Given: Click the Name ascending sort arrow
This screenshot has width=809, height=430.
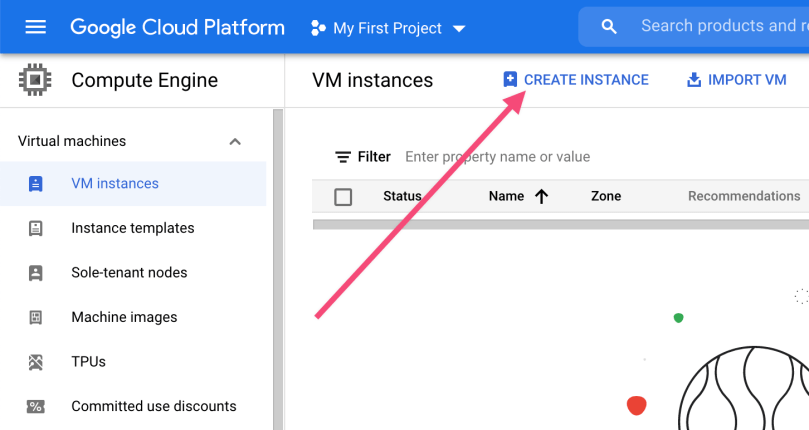Looking at the screenshot, I should tap(541, 196).
